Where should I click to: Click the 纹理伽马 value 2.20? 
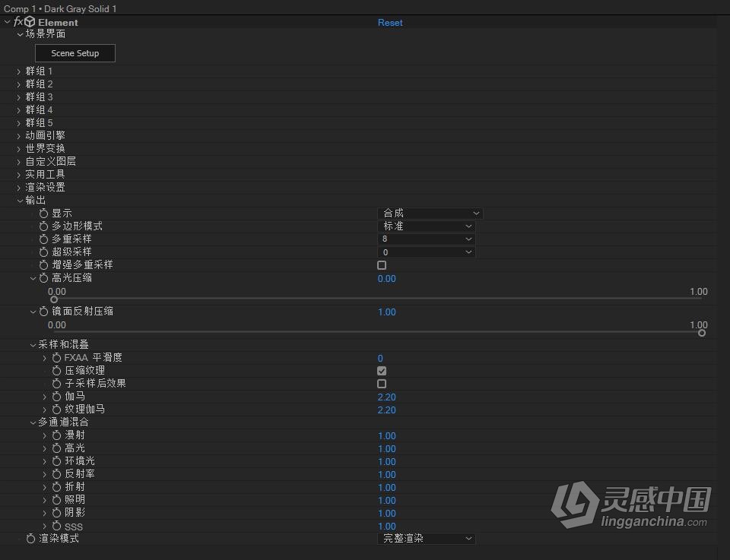(386, 410)
